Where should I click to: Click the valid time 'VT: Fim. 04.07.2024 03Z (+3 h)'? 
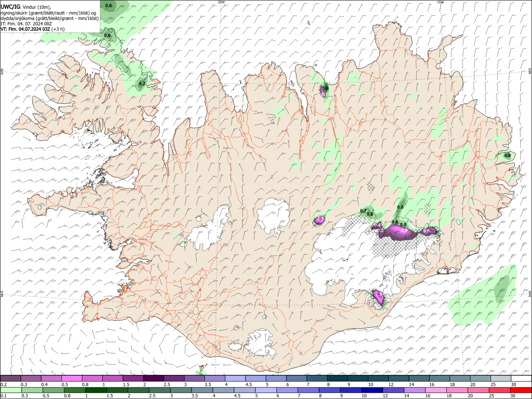[x=32, y=29]
